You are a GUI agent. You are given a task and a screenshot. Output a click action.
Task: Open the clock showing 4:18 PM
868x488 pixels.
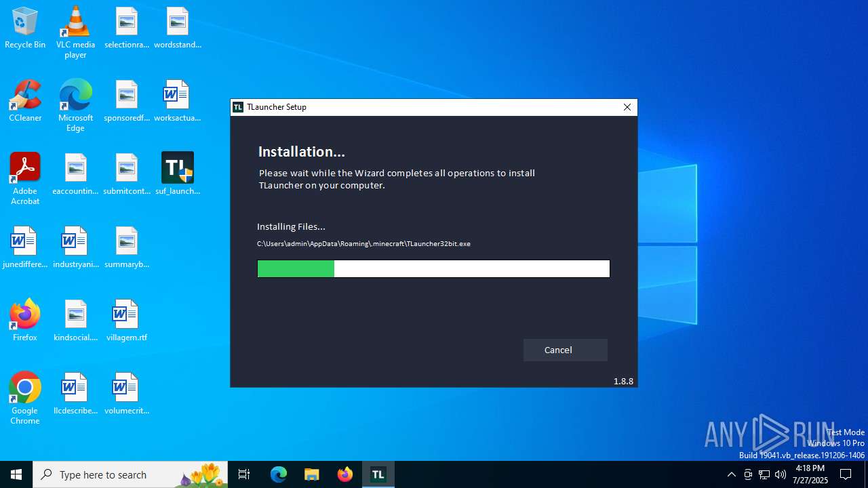(810, 474)
